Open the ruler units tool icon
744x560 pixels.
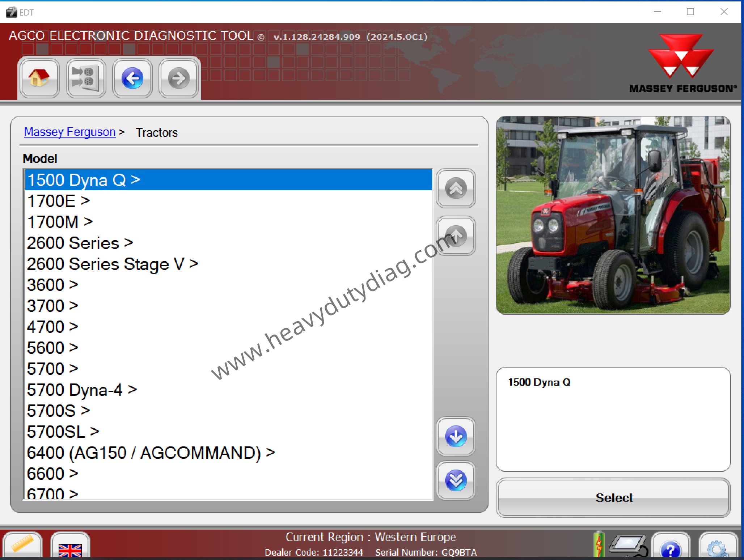22,544
